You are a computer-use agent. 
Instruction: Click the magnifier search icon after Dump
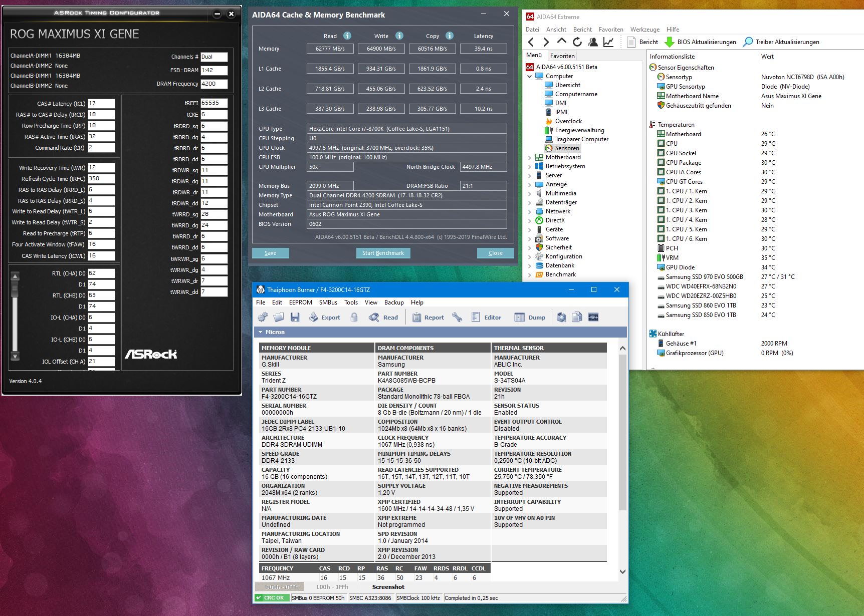[561, 317]
